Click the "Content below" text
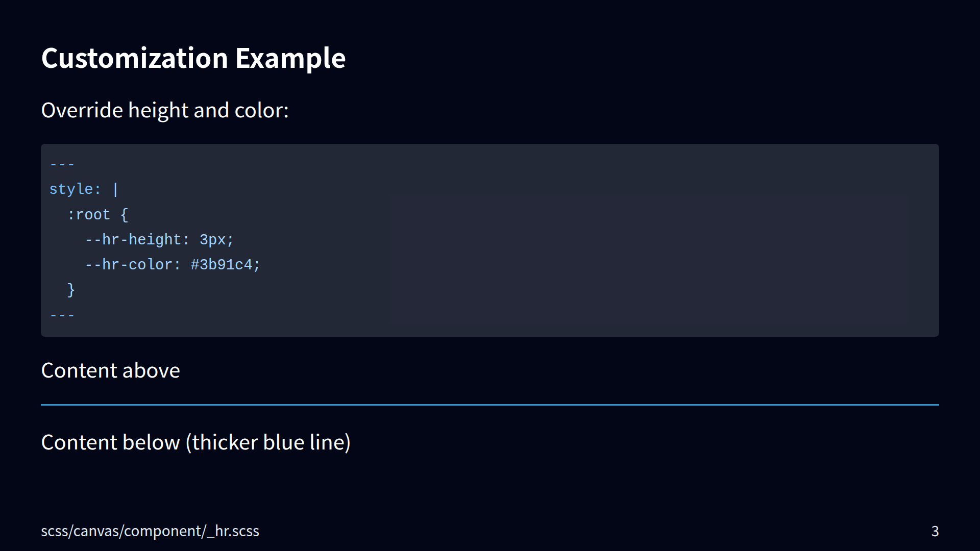This screenshot has width=980, height=551. tap(110, 442)
